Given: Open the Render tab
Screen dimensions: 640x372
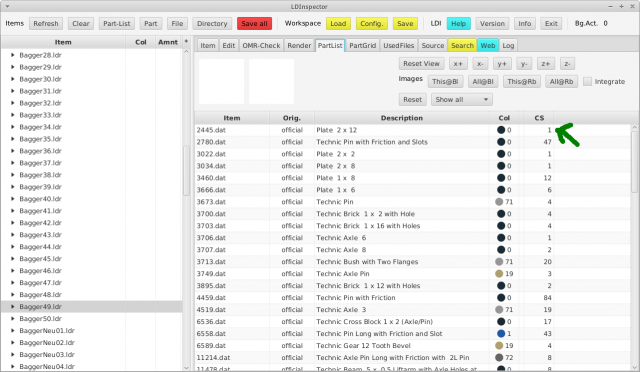Looking at the screenshot, I should click(299, 45).
